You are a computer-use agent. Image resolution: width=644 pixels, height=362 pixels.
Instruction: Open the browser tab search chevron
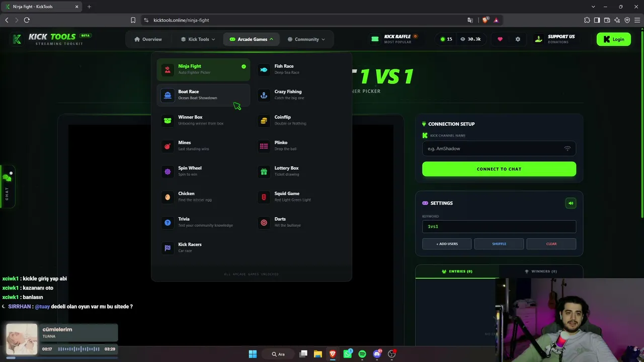[x=594, y=7]
